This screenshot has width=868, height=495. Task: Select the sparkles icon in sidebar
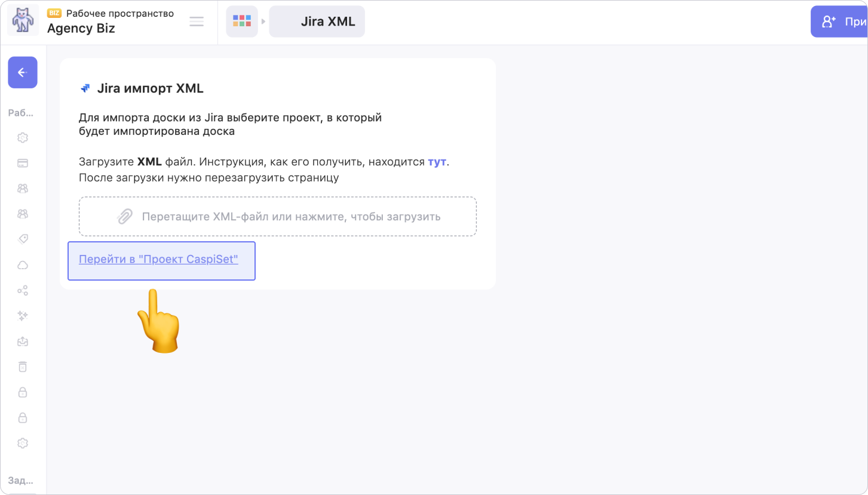pyautogui.click(x=23, y=316)
